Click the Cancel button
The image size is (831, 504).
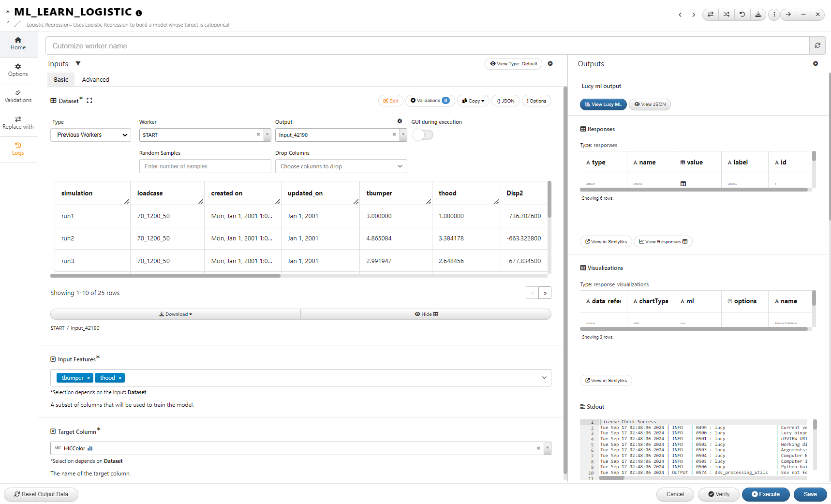675,494
